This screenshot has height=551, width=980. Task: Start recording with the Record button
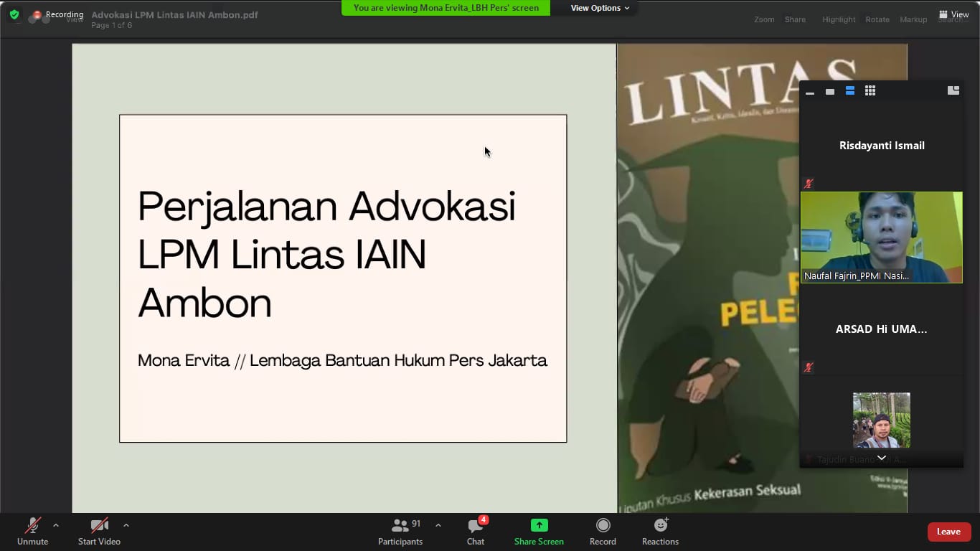coord(603,532)
